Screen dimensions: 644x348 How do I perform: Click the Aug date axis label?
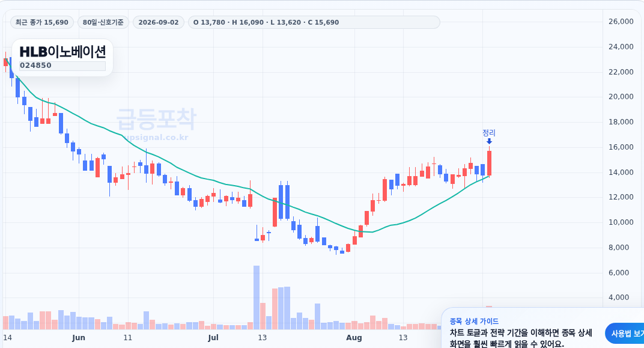pyautogui.click(x=354, y=338)
